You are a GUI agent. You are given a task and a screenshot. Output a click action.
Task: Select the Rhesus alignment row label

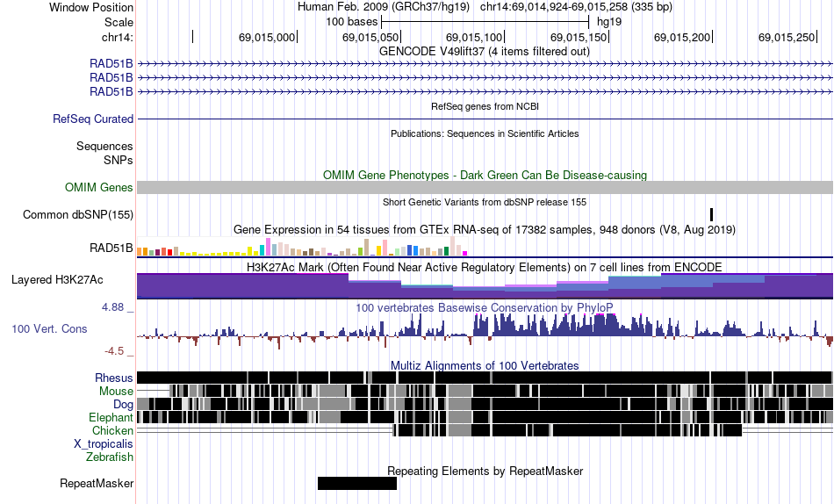(114, 378)
